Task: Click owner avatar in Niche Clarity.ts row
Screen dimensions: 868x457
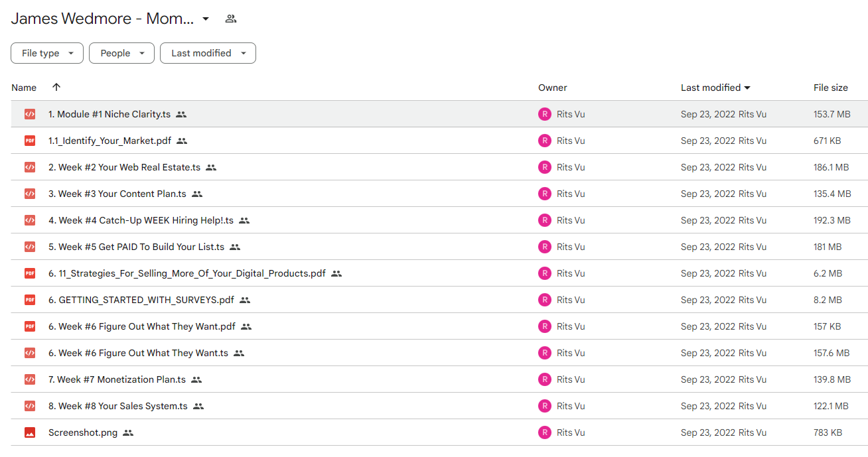Action: click(x=545, y=114)
